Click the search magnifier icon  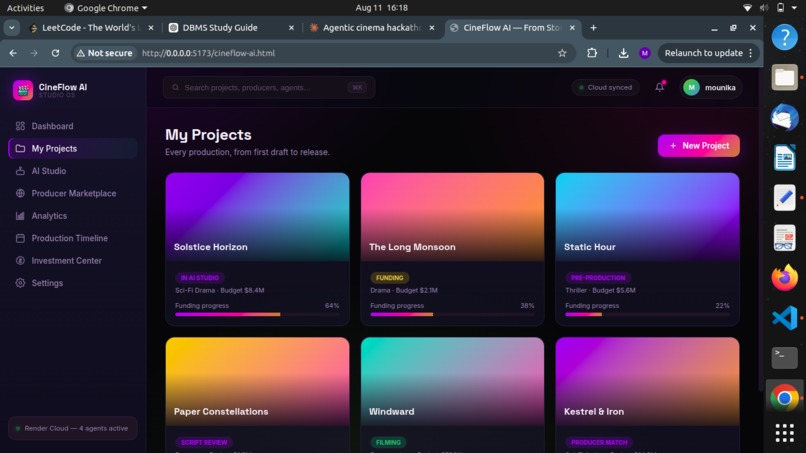pos(176,88)
